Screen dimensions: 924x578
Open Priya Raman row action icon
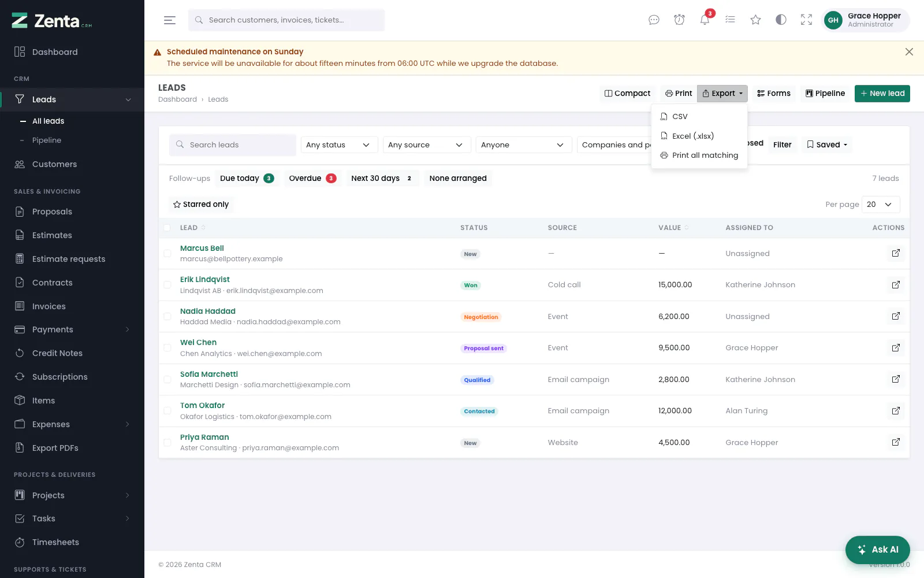(896, 442)
